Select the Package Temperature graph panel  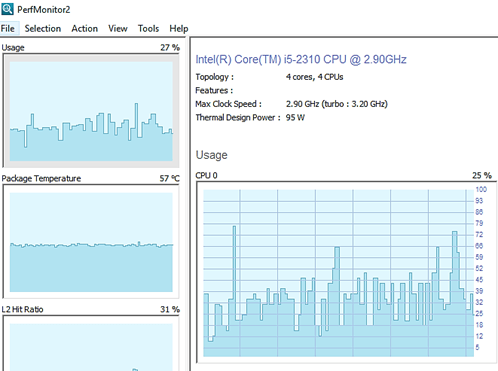pos(91,242)
